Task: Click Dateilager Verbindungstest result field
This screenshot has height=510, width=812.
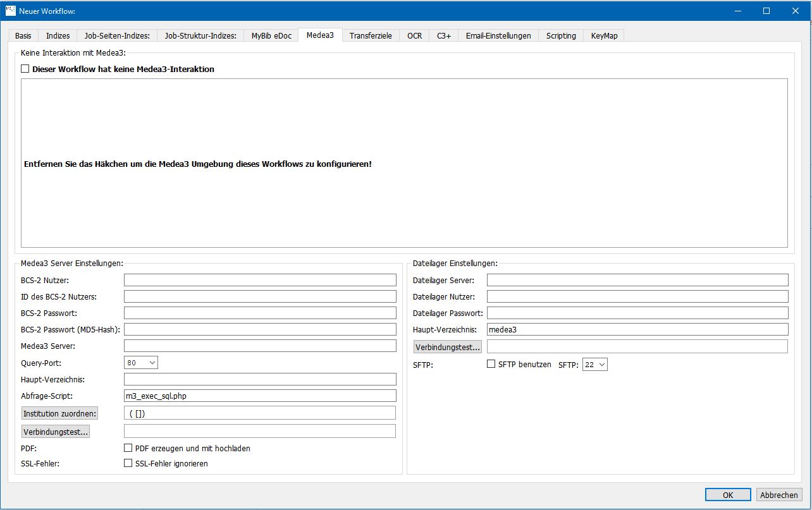Action: point(637,346)
